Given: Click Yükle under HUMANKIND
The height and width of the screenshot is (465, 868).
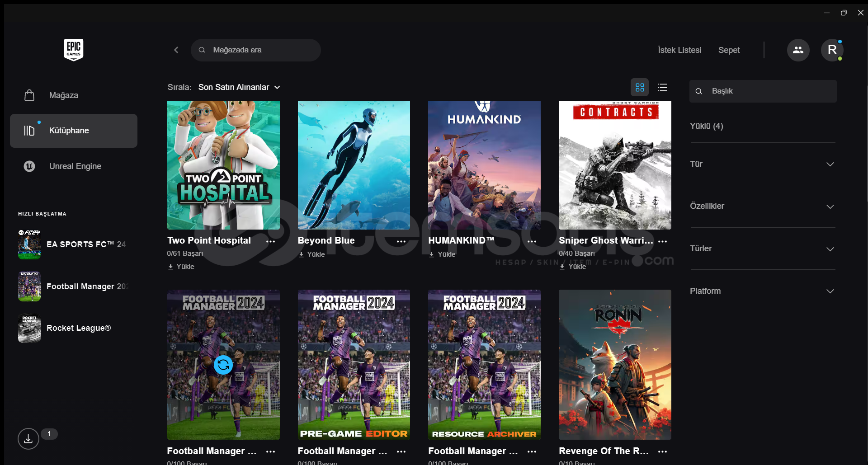Looking at the screenshot, I should [x=443, y=254].
